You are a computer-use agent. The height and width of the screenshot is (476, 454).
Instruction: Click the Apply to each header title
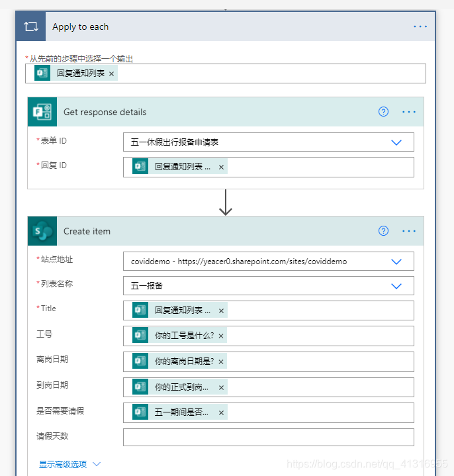click(81, 26)
